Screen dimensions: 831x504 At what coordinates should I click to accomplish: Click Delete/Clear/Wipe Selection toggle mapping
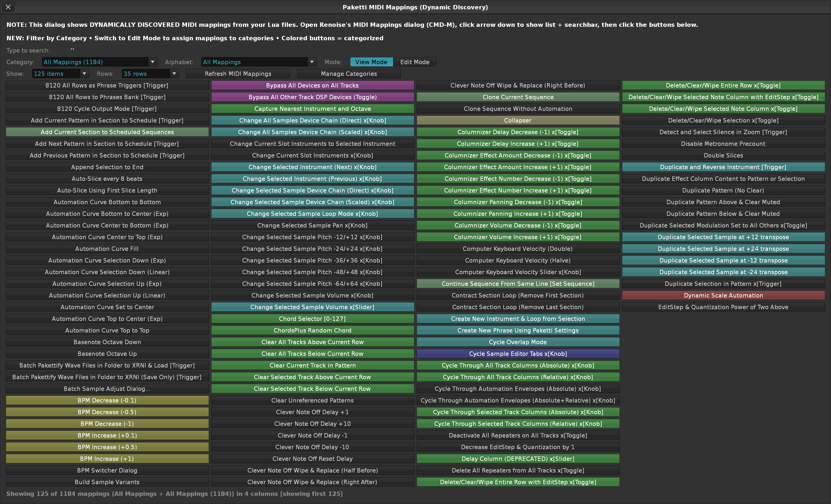pyautogui.click(x=723, y=120)
